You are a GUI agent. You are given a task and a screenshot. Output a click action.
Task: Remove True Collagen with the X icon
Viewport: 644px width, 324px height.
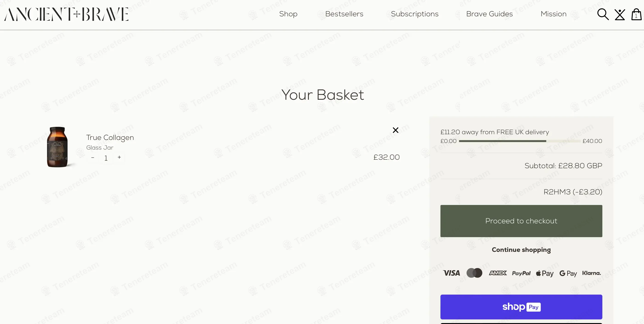tap(396, 130)
